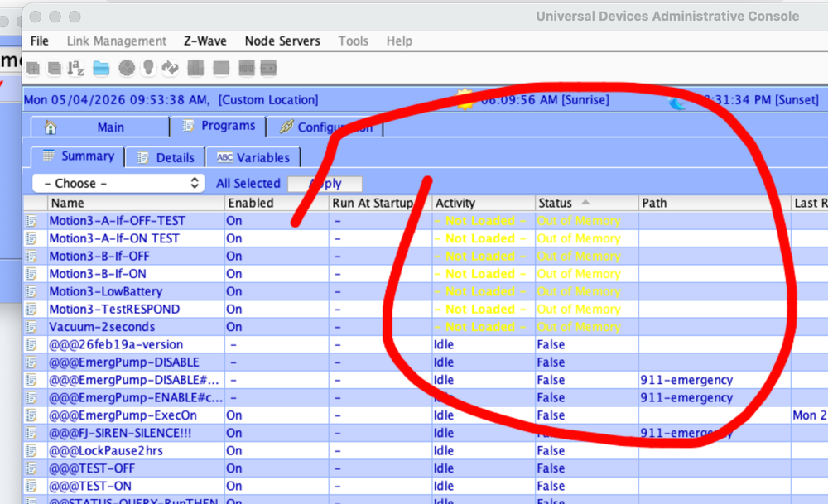Click the blank panel toolbar icon
Screen dimensions: 828x504
pos(221,68)
